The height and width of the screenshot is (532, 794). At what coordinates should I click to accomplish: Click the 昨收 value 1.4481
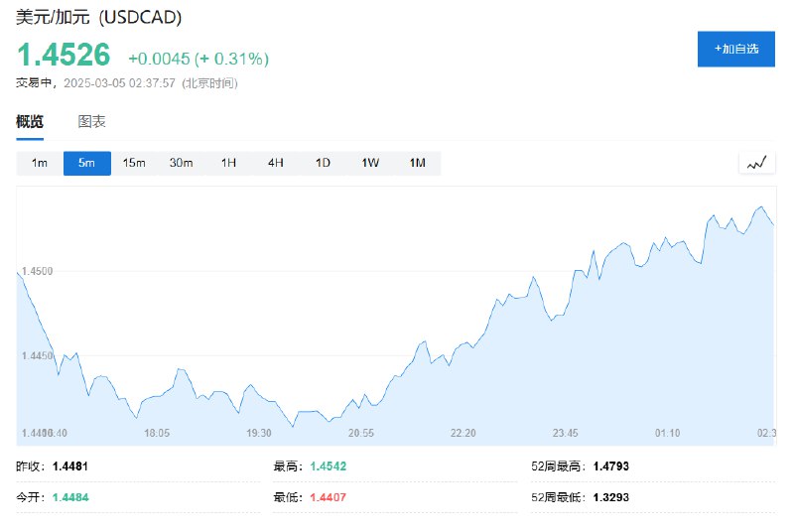70,466
